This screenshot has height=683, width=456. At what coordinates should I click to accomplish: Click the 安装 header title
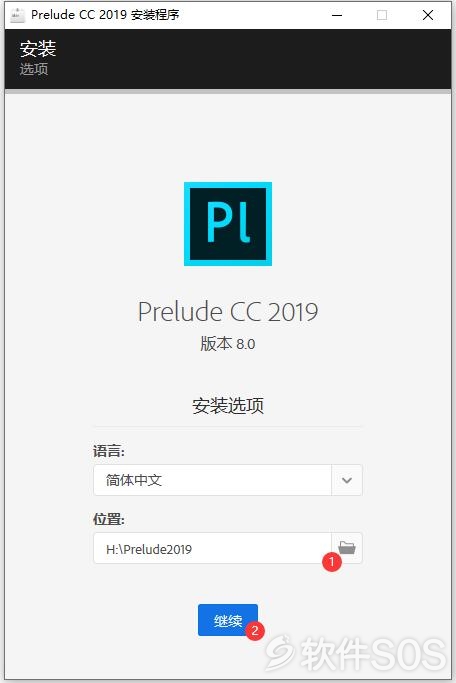pos(38,49)
